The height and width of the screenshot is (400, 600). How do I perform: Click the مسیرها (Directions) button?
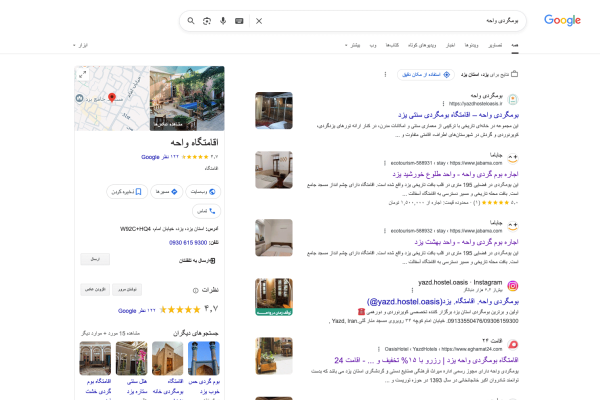tap(166, 191)
